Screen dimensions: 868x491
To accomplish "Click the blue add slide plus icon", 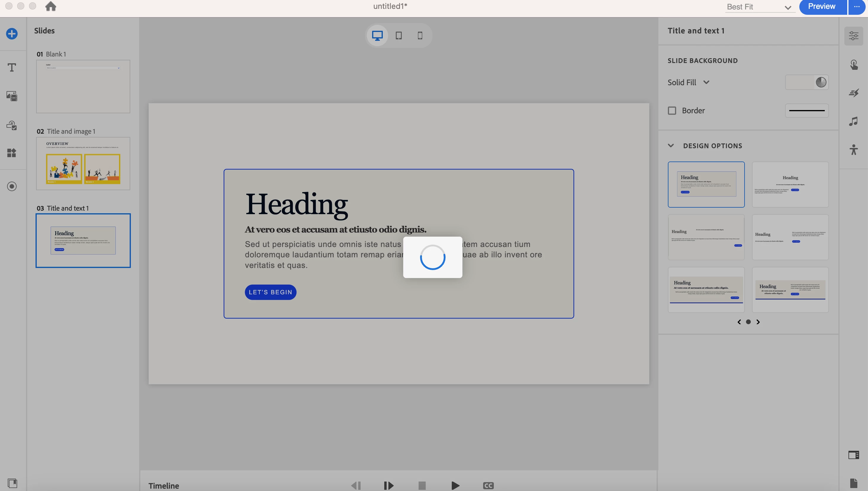I will (12, 34).
